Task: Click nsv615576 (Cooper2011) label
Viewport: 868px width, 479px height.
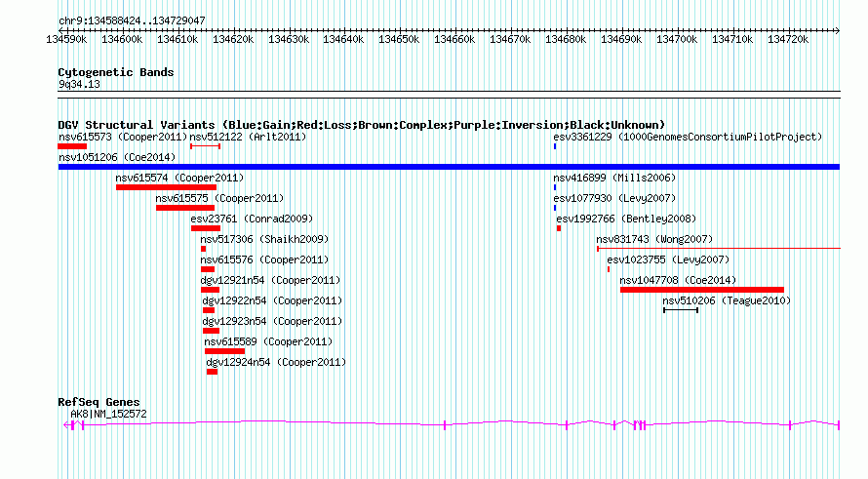Action: [264, 259]
